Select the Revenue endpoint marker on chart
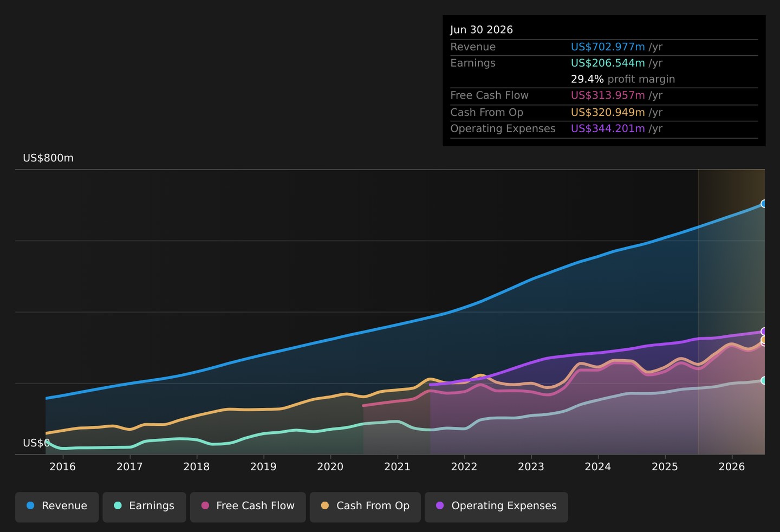 point(764,204)
